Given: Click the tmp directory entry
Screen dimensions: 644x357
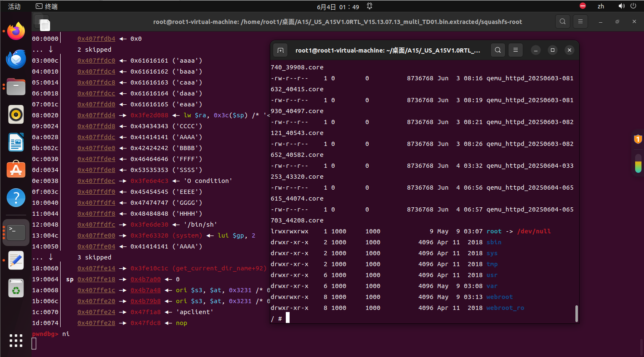Looking at the screenshot, I should pyautogui.click(x=492, y=264).
